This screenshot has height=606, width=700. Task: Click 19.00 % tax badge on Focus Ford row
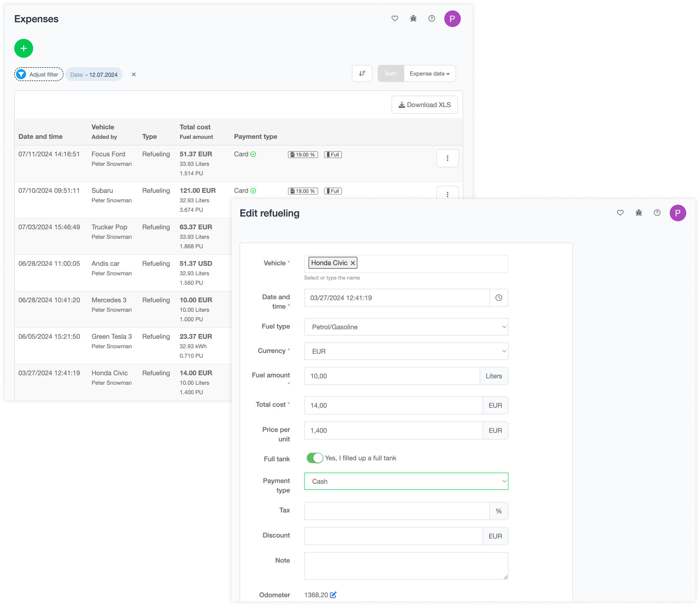pos(303,154)
